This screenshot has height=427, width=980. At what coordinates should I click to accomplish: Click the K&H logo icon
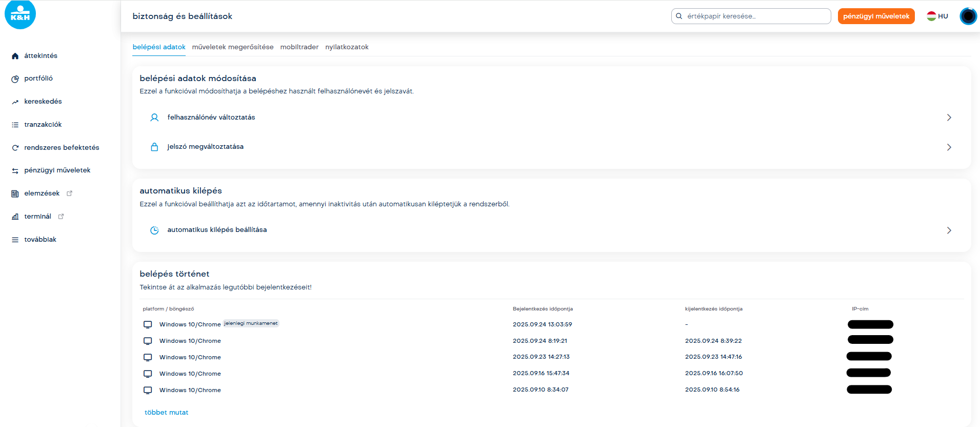(20, 14)
